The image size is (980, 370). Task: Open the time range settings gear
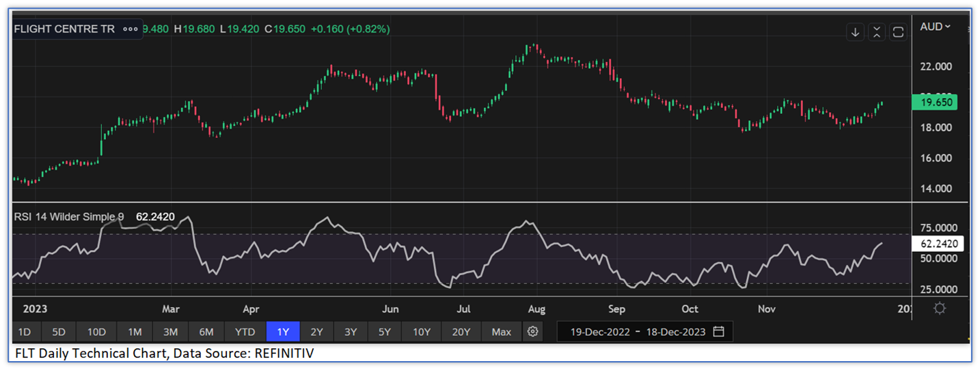(533, 332)
